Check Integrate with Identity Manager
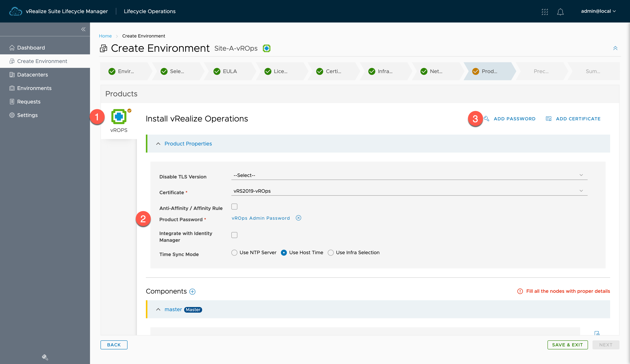The width and height of the screenshot is (630, 364). coord(234,235)
